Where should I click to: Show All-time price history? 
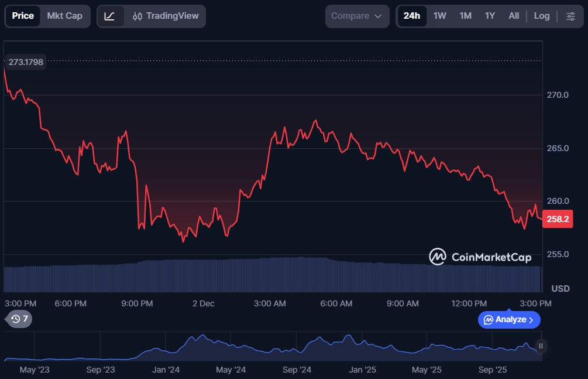[x=513, y=16]
